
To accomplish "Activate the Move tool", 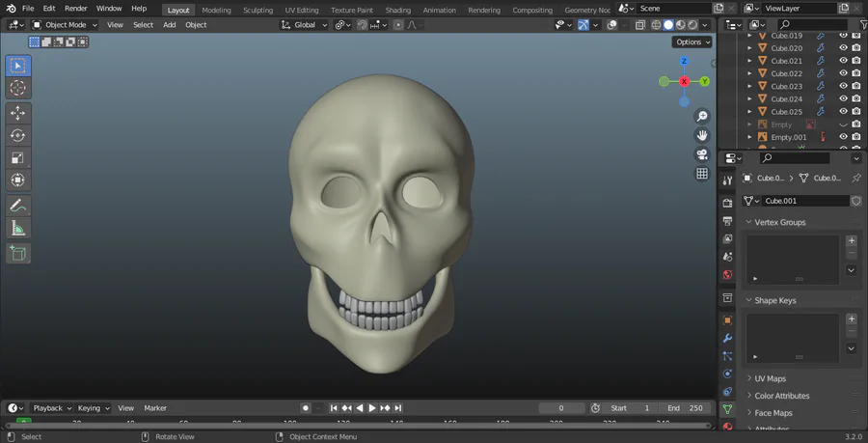I will coord(18,113).
